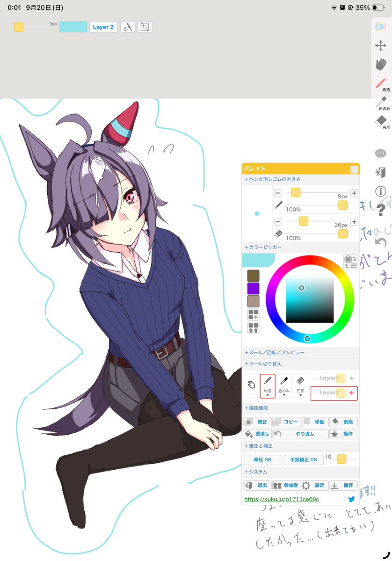Collapse the カラーピッカー section
Image resolution: width=392 pixels, height=561 pixels.
click(301, 247)
